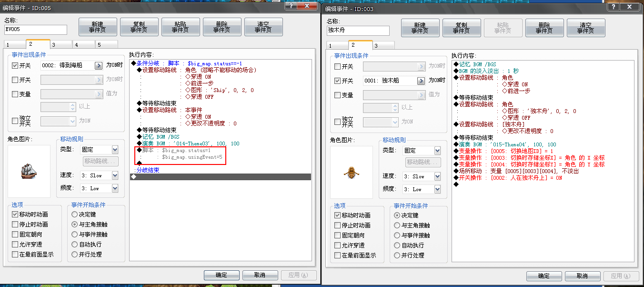The width and height of the screenshot is (644, 287).
Task: Open the help button in ID:003 title bar
Action: [x=613, y=6]
